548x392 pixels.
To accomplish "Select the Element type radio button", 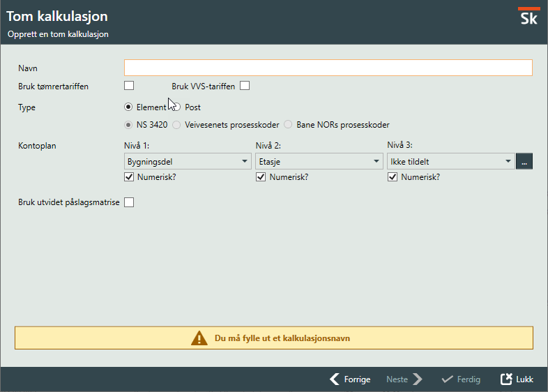I will click(129, 107).
